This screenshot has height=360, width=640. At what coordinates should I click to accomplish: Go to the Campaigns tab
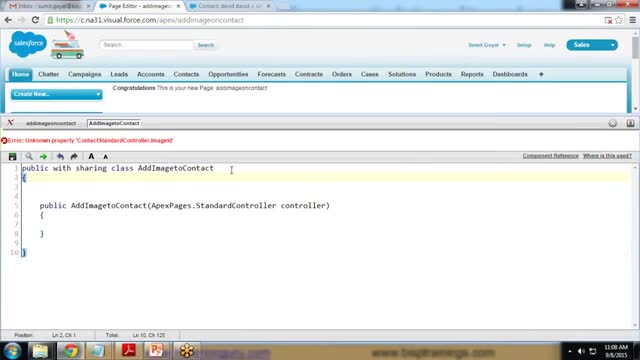coord(84,74)
